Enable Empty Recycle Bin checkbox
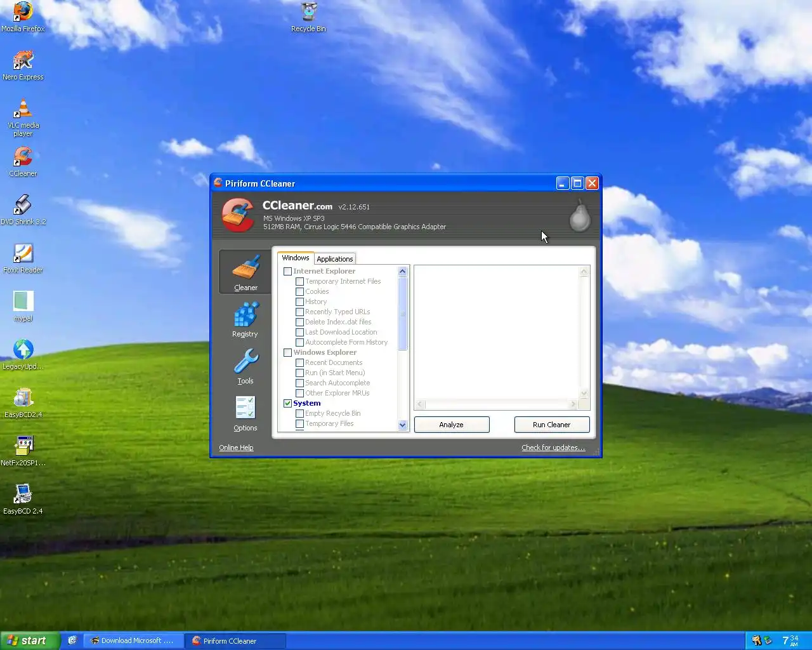The image size is (812, 650). 299,413
